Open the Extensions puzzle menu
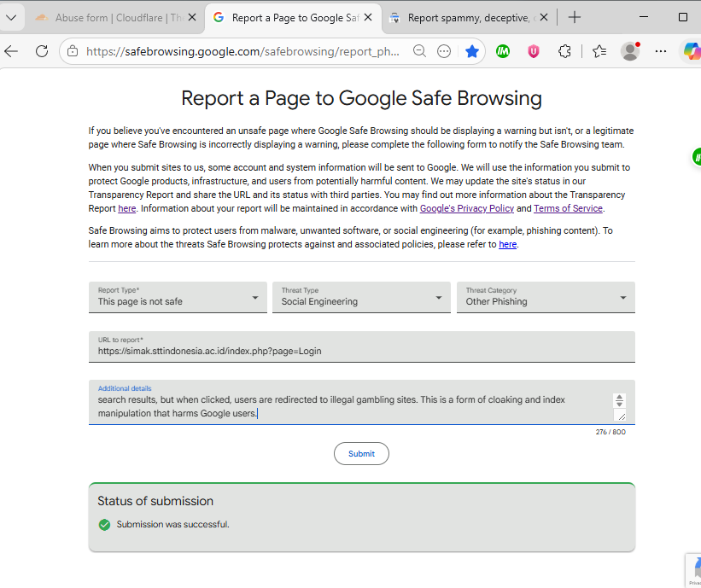Image resolution: width=701 pixels, height=588 pixels. 564,52
